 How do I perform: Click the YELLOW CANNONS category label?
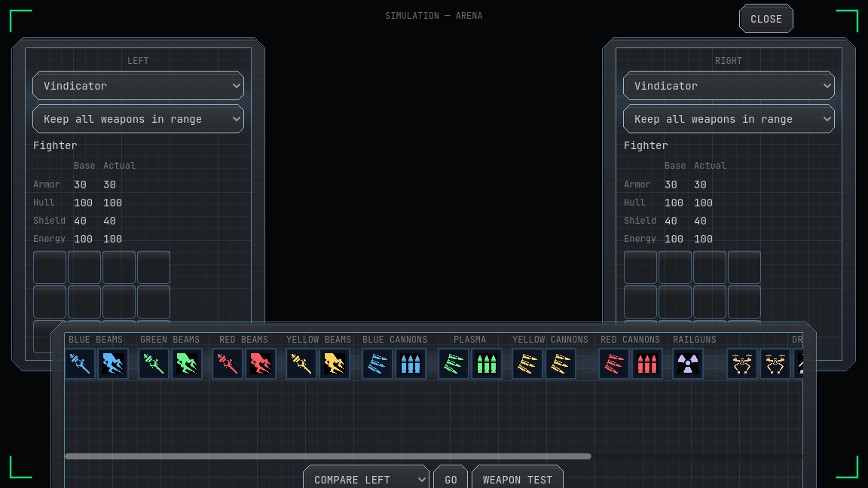tap(550, 340)
